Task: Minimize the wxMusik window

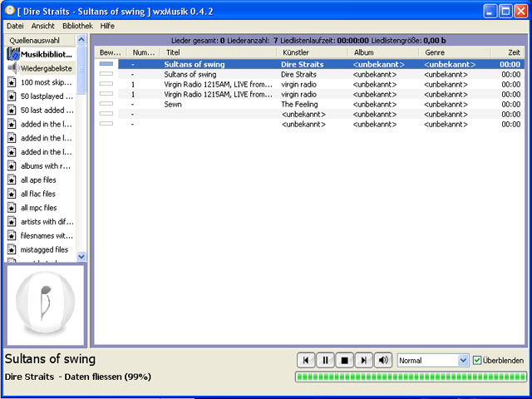Action: coord(490,12)
